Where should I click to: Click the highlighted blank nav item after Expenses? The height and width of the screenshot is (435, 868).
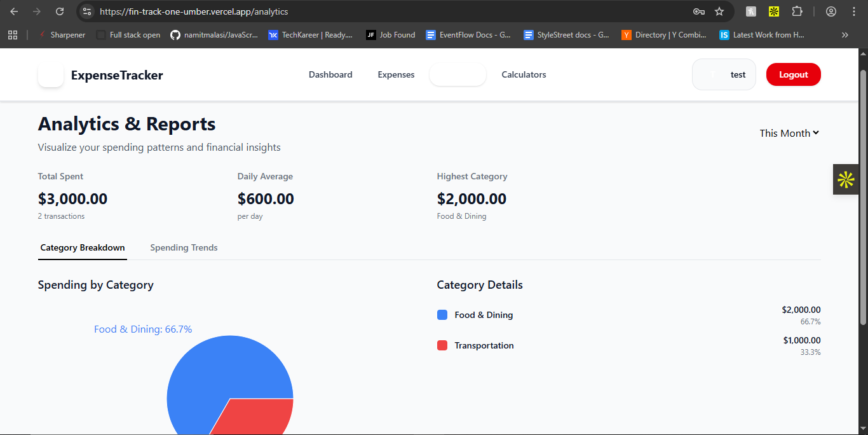coord(458,74)
